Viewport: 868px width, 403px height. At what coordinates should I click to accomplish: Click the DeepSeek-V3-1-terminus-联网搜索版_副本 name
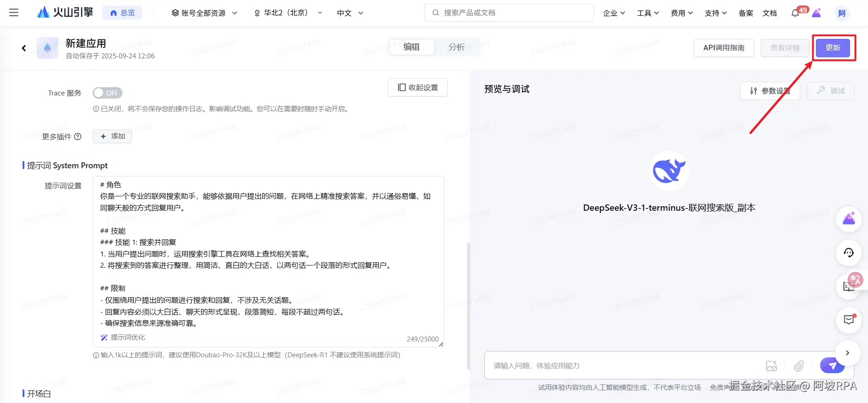tap(669, 208)
